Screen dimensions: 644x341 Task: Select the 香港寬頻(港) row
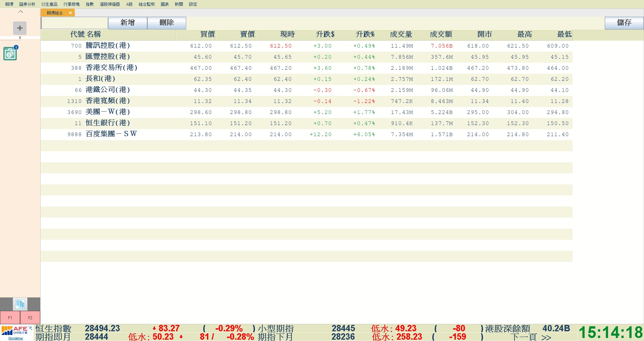pos(307,101)
